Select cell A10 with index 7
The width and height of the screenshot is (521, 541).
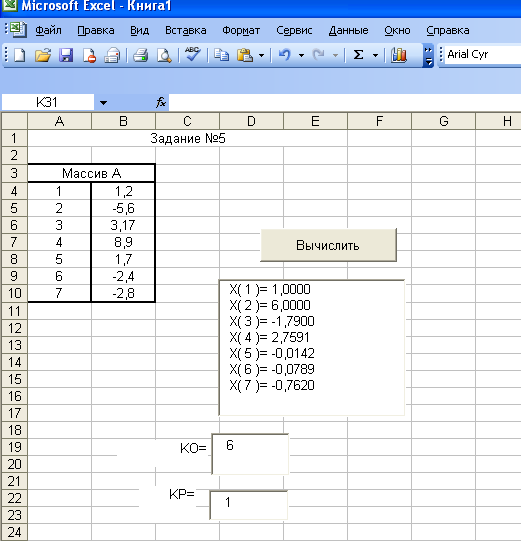(x=59, y=293)
